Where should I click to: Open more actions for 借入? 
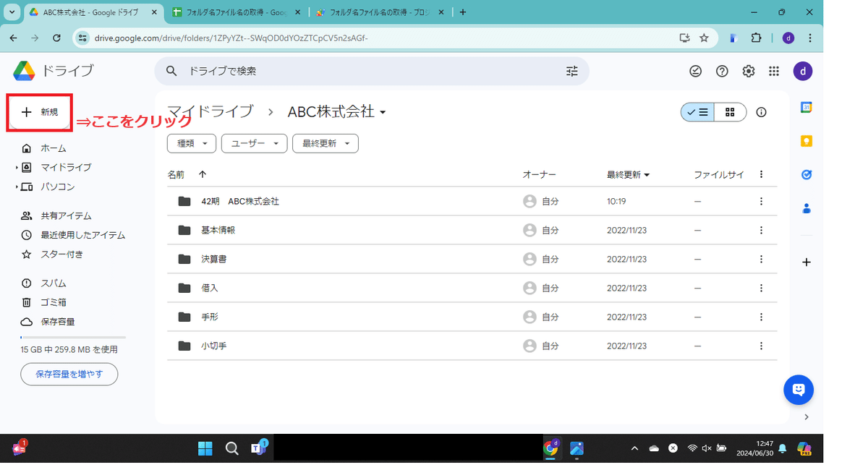coord(761,288)
